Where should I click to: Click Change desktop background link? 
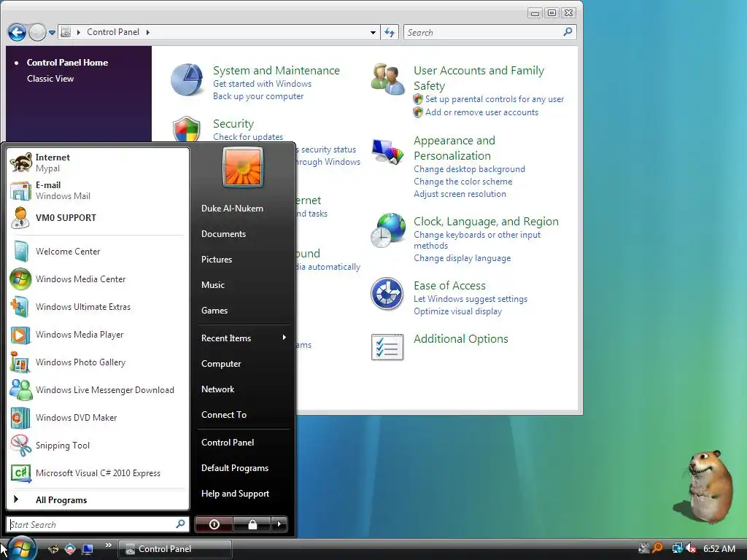click(469, 169)
